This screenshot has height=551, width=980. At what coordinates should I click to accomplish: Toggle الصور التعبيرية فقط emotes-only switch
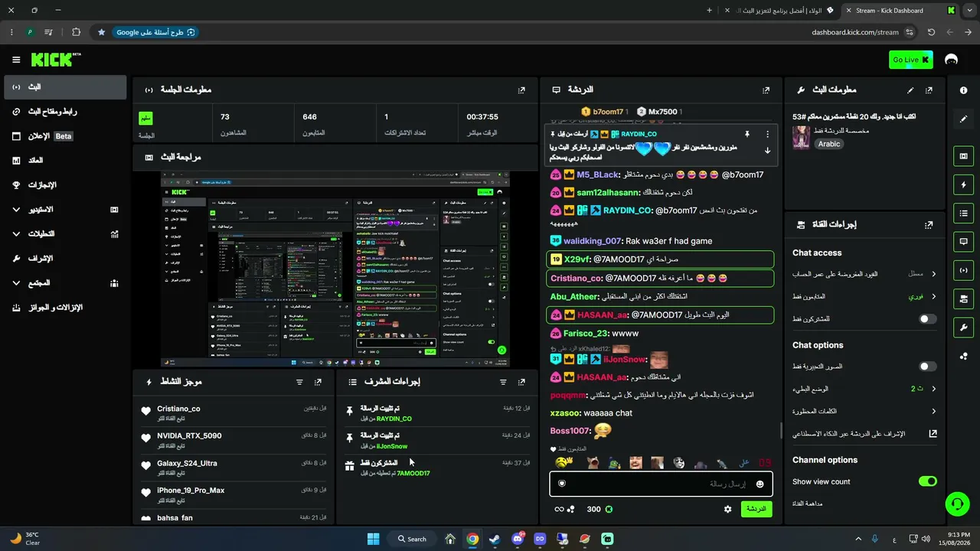point(927,367)
